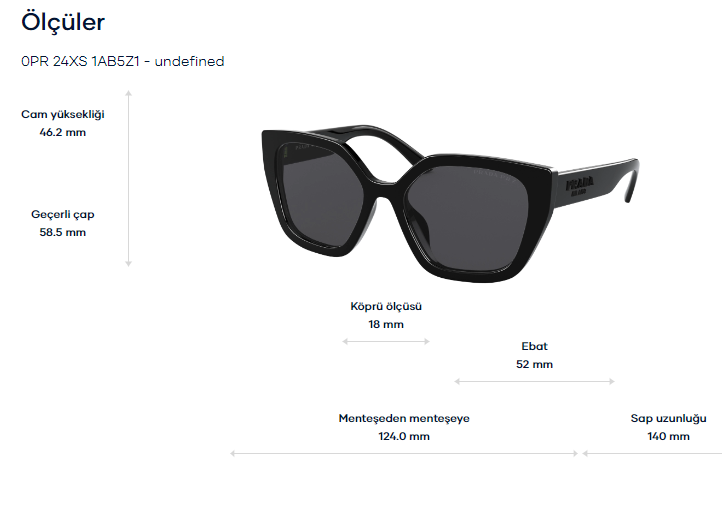Click the 18 mm bridge value
The image size is (722, 509).
pos(386,324)
